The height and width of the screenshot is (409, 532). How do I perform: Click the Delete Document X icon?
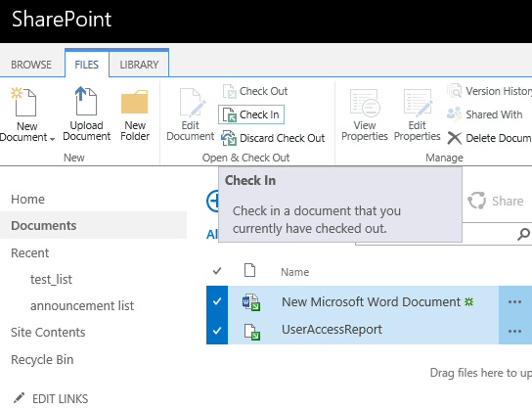pyautogui.click(x=455, y=138)
